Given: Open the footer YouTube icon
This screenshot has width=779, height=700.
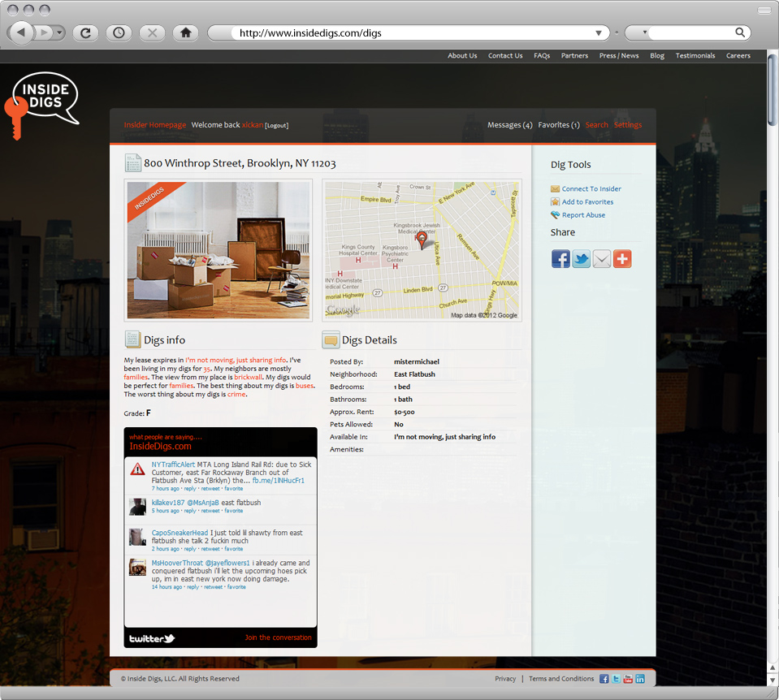Looking at the screenshot, I should (x=628, y=679).
